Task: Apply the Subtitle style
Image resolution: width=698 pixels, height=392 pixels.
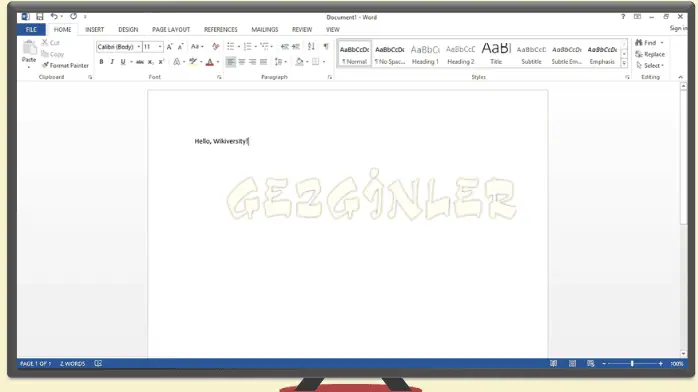Action: coord(532,54)
